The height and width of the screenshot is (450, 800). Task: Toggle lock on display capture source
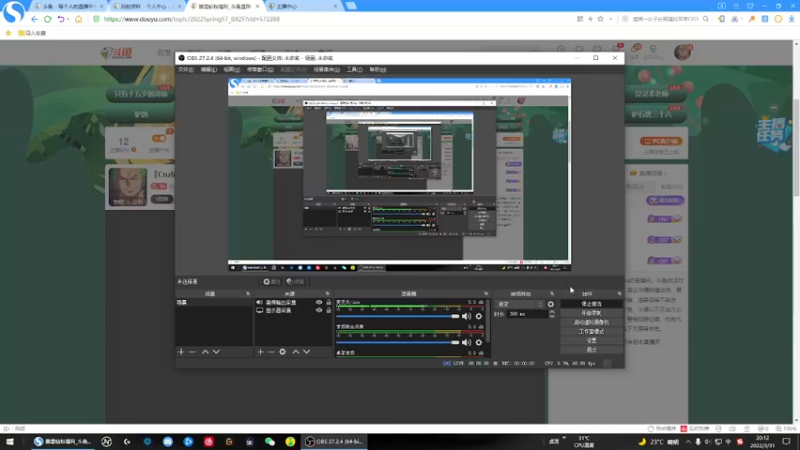click(329, 310)
